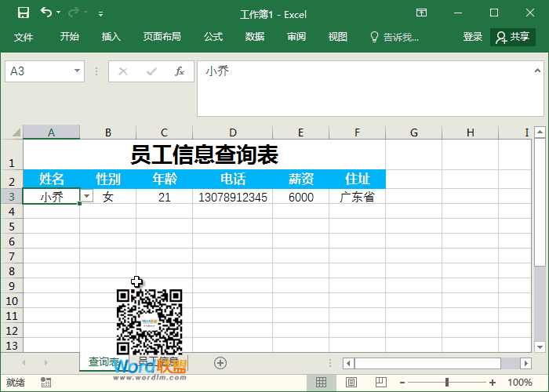Click the 查询表 sheet tab

point(103,361)
